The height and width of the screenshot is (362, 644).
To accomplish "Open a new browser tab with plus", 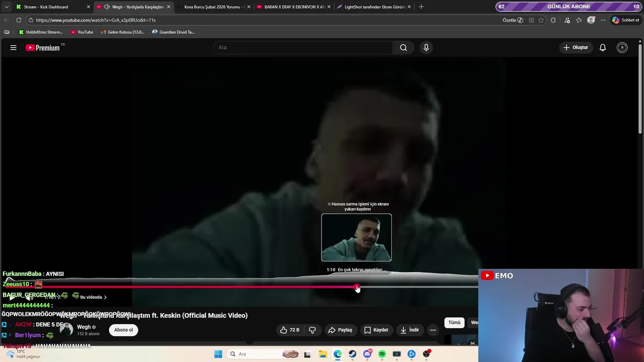I will (x=421, y=7).
